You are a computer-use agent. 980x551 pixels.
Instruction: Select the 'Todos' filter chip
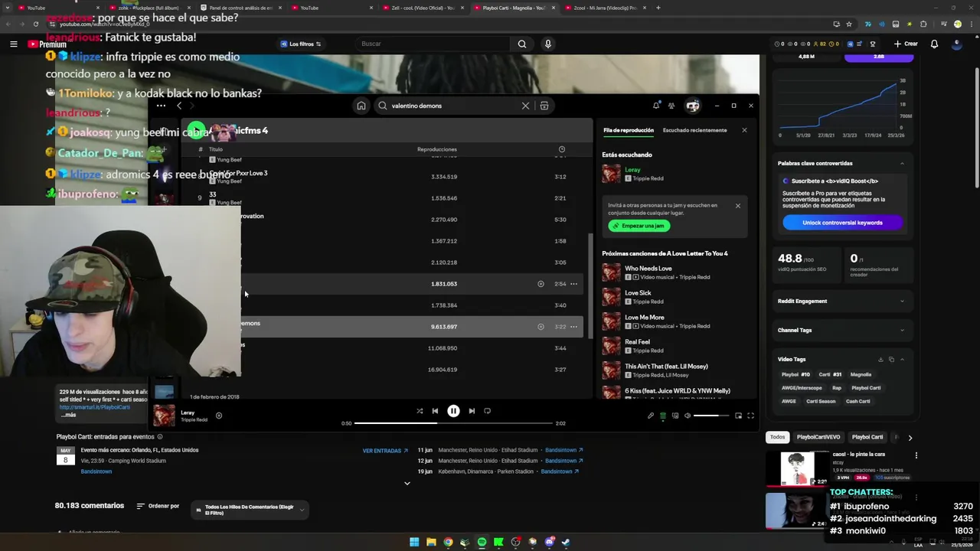777,437
